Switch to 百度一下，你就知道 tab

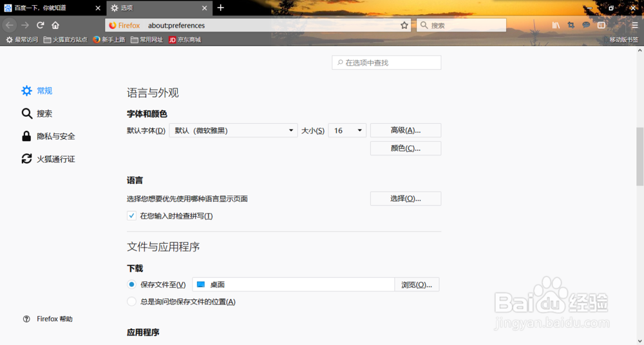53,8
